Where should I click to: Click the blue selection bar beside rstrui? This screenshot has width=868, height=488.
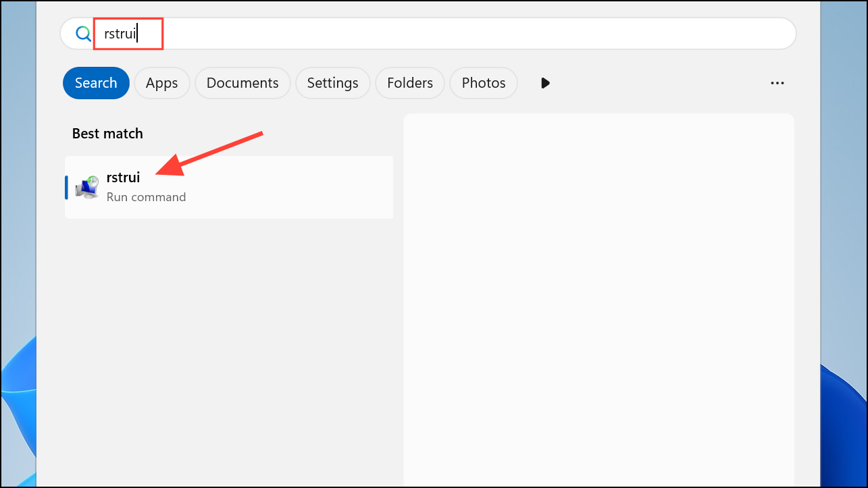pyautogui.click(x=66, y=187)
